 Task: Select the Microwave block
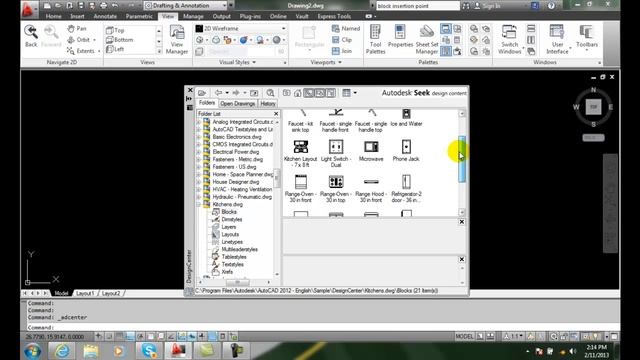click(371, 151)
